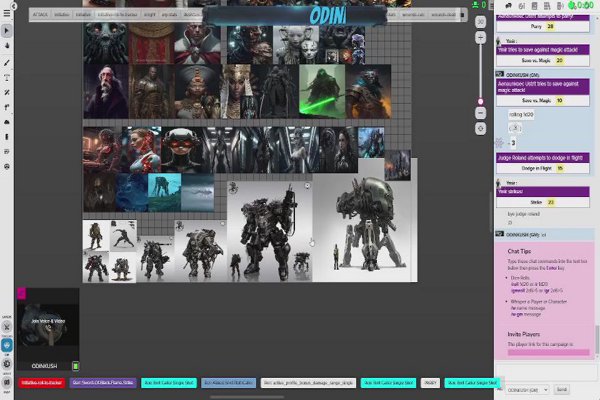This screenshot has width=600, height=400.
Task: Click the zoom level percentage box
Action: click(481, 22)
